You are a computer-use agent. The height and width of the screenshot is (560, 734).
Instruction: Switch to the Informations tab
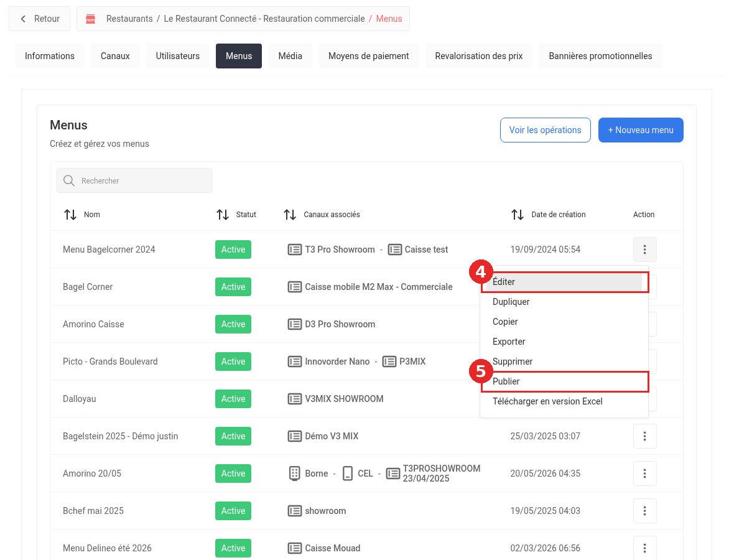[50, 56]
